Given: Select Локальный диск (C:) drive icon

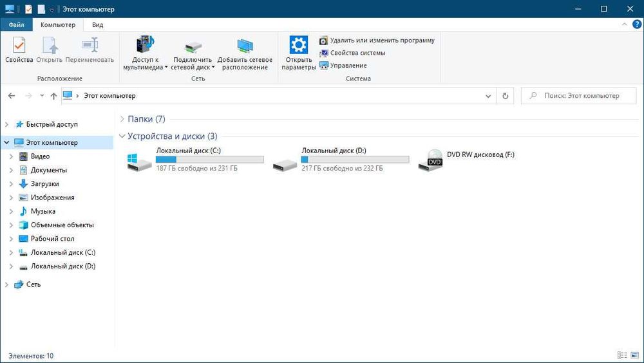Looking at the screenshot, I should click(x=139, y=162).
